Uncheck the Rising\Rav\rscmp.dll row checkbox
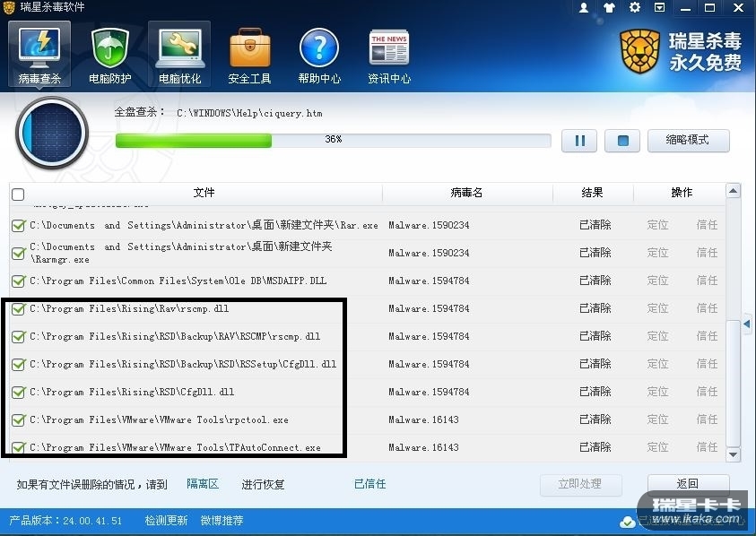Screen dimensions: 756x536 coord(18,309)
